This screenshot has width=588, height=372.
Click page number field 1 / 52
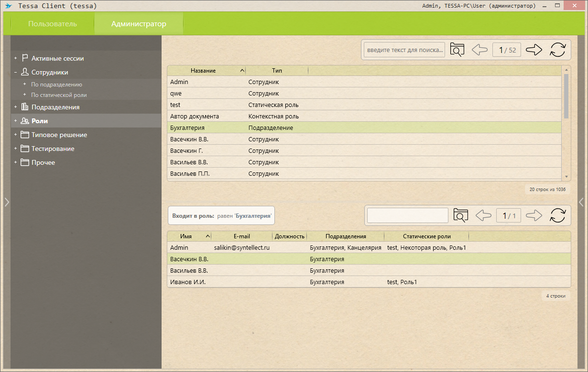tap(507, 50)
